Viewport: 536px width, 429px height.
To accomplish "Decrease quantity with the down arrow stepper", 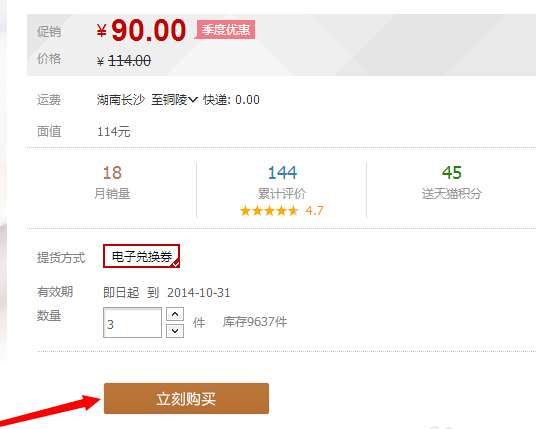I will pos(175,331).
